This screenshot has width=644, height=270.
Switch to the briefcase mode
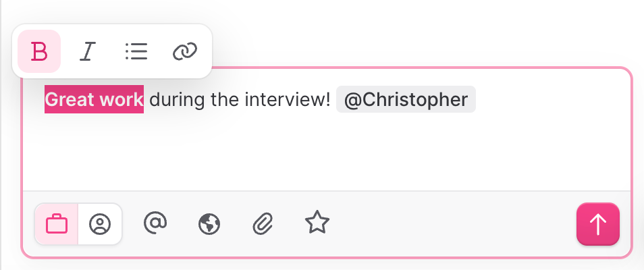[57, 223]
